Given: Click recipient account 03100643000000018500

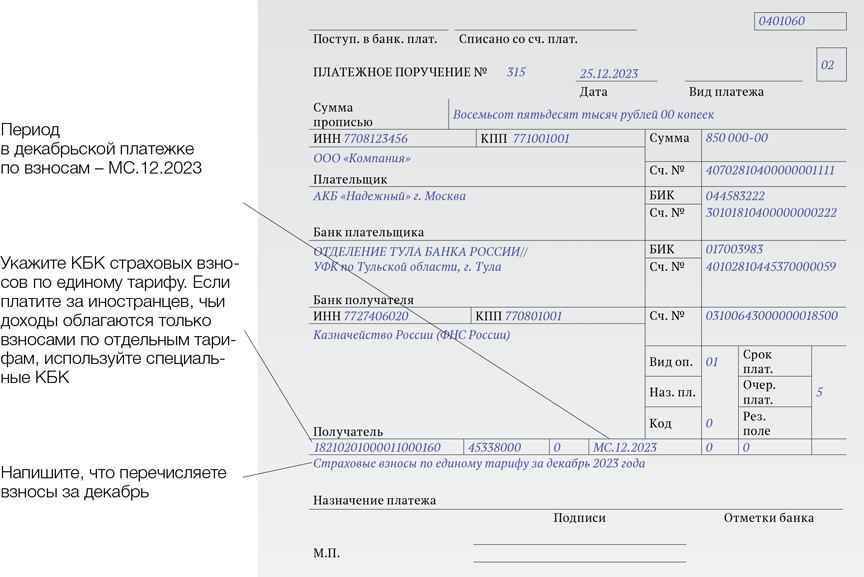Looking at the screenshot, I should [x=771, y=316].
